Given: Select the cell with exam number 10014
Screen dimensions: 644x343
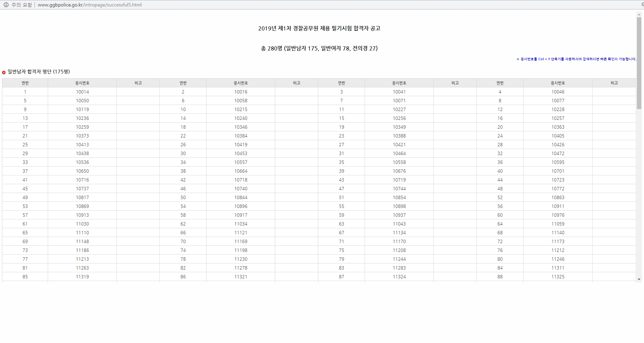Looking at the screenshot, I should coord(82,92).
